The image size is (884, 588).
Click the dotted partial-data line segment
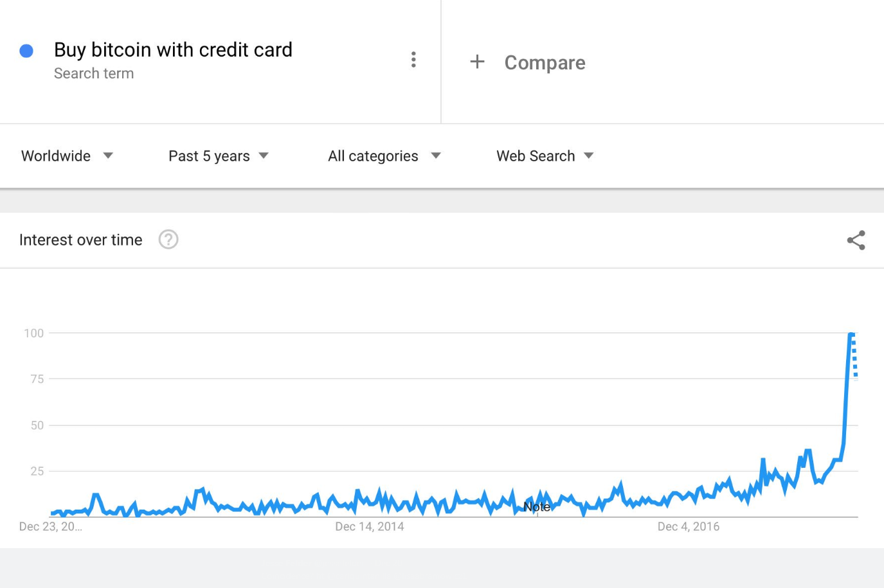(854, 355)
